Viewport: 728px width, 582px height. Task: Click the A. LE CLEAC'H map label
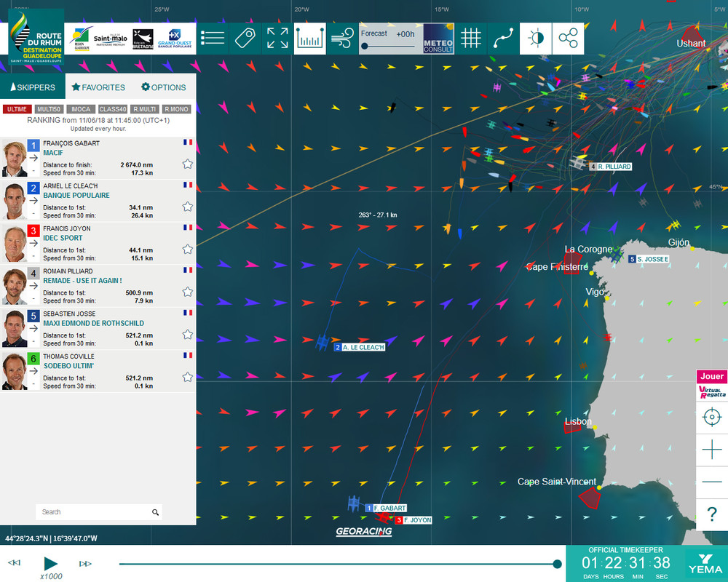360,347
